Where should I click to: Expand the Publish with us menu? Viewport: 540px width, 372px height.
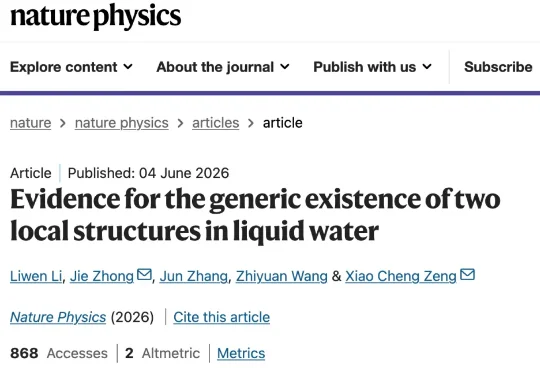click(x=372, y=67)
